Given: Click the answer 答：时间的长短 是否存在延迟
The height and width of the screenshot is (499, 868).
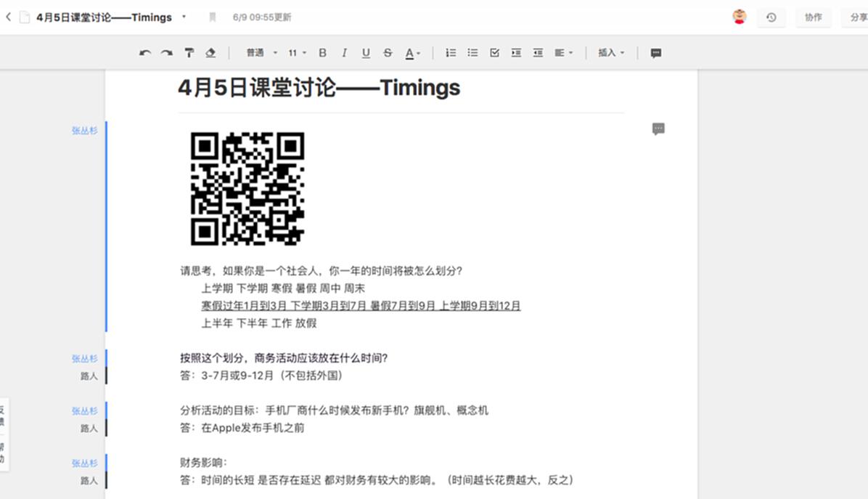Looking at the screenshot, I should (x=377, y=480).
